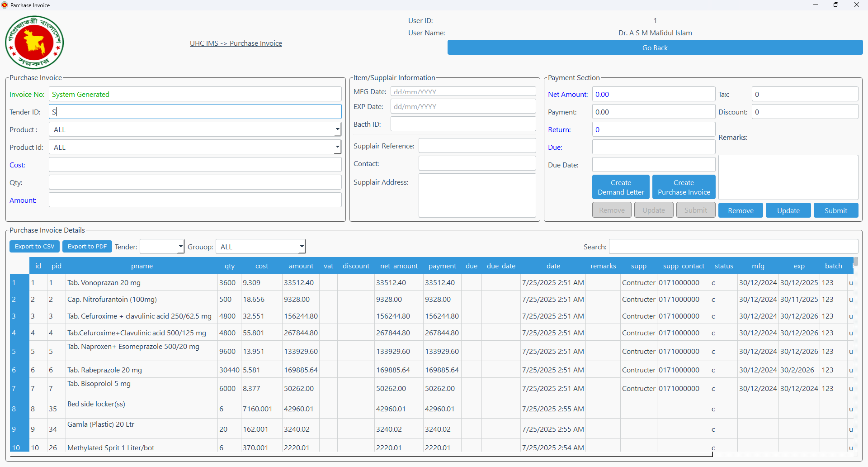Click the Bangladesh government logo
868x467 pixels.
pos(34,43)
